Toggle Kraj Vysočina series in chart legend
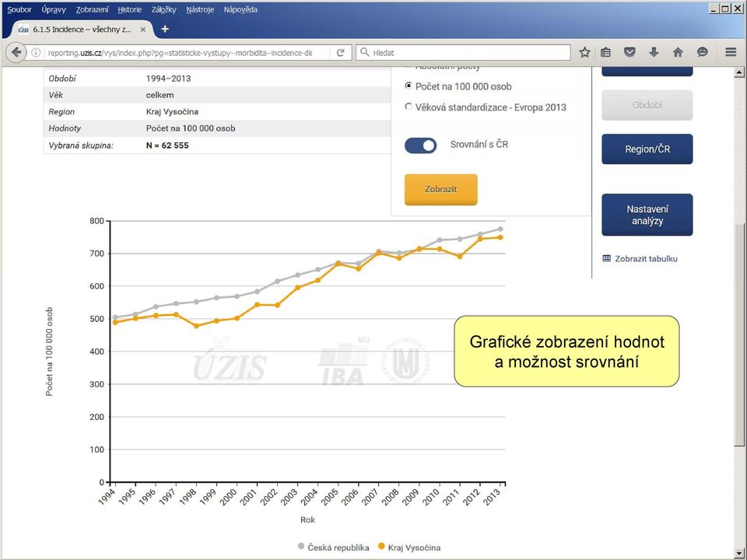 [409, 547]
